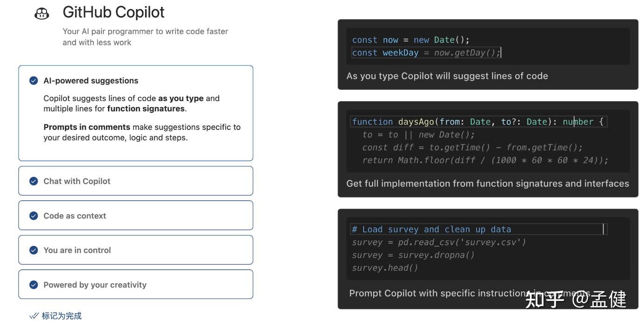Image resolution: width=644 pixels, height=327 pixels.
Task: Select the Chat with Copilot panel heading
Action: point(77,181)
